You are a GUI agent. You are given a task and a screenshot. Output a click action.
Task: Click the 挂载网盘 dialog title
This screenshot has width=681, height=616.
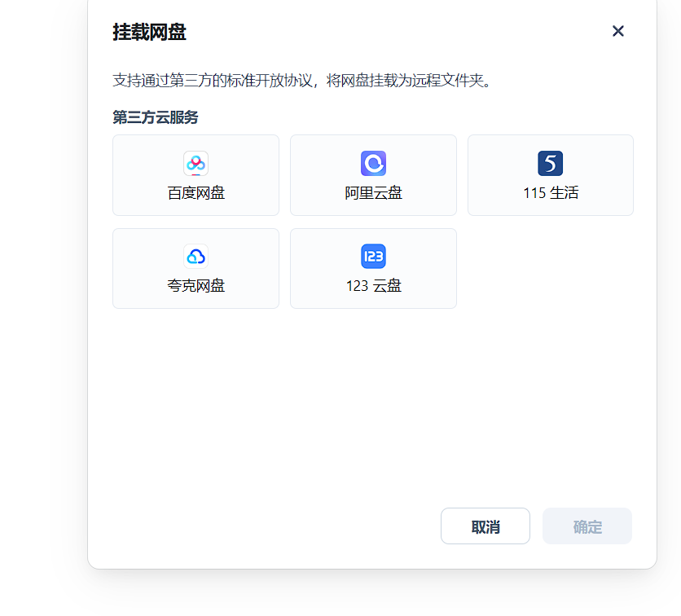149,32
